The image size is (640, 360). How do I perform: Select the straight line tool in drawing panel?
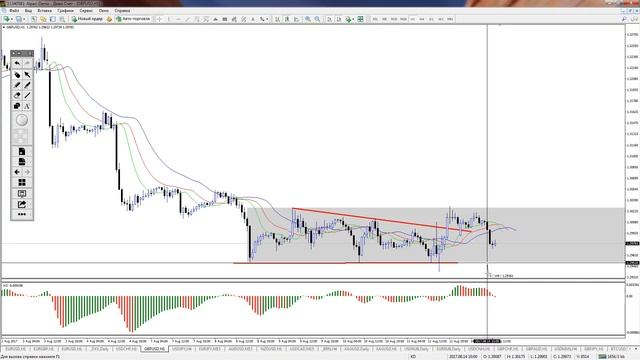click(27, 95)
